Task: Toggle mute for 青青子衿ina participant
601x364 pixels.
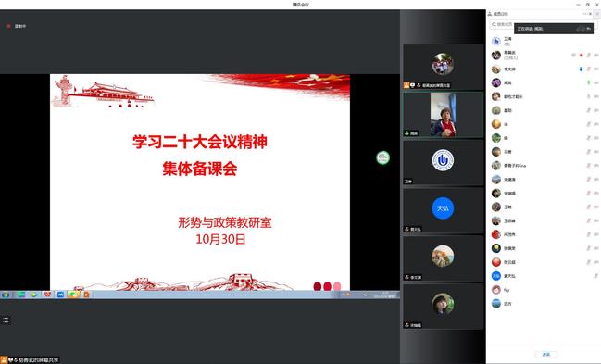Action: click(589, 166)
